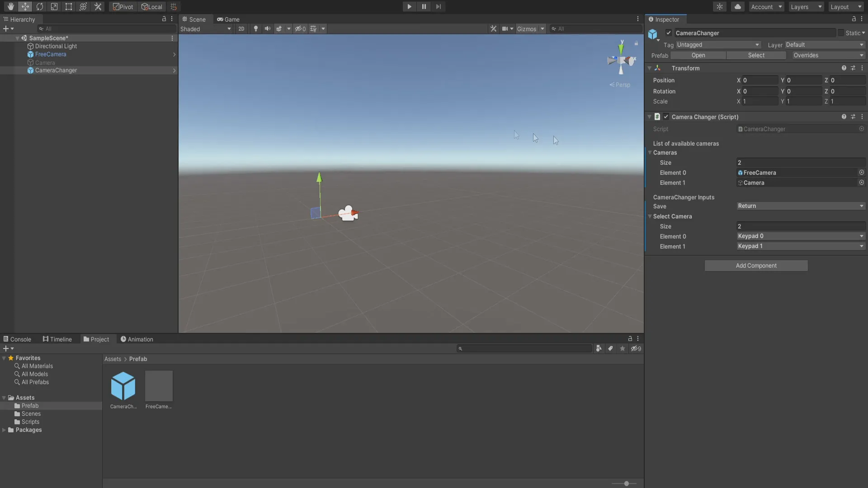Select the Rect transform tool
Viewport: 868px width, 488px height.
click(x=69, y=7)
